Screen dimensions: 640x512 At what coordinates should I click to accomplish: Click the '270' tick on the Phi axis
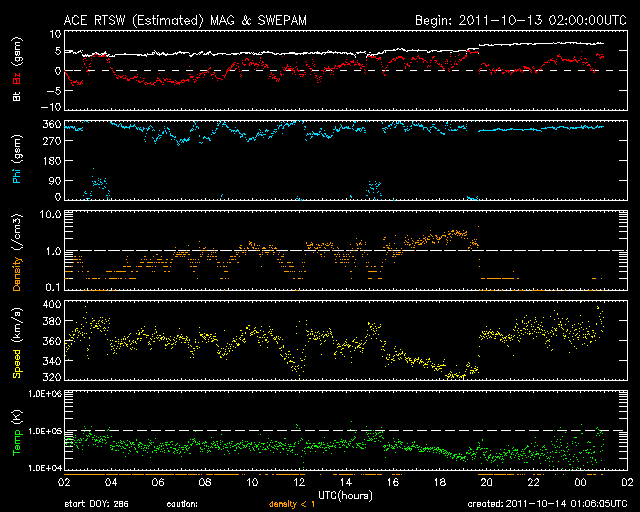tap(52, 141)
